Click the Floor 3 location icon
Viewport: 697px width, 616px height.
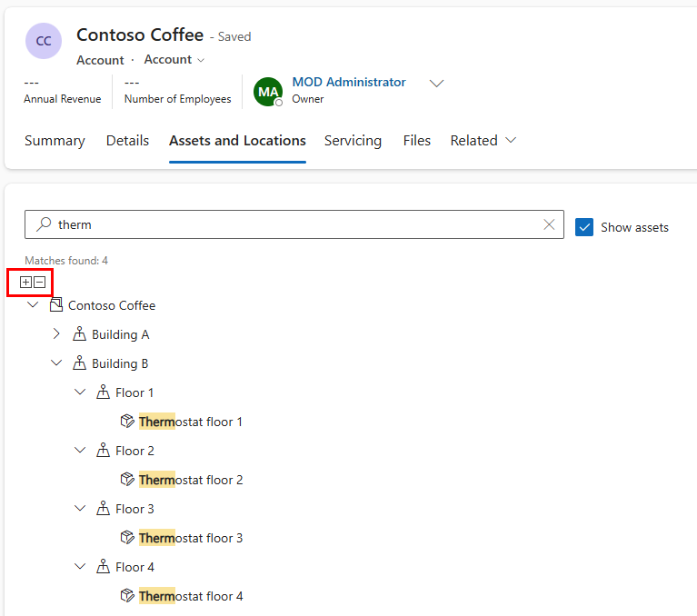point(103,509)
